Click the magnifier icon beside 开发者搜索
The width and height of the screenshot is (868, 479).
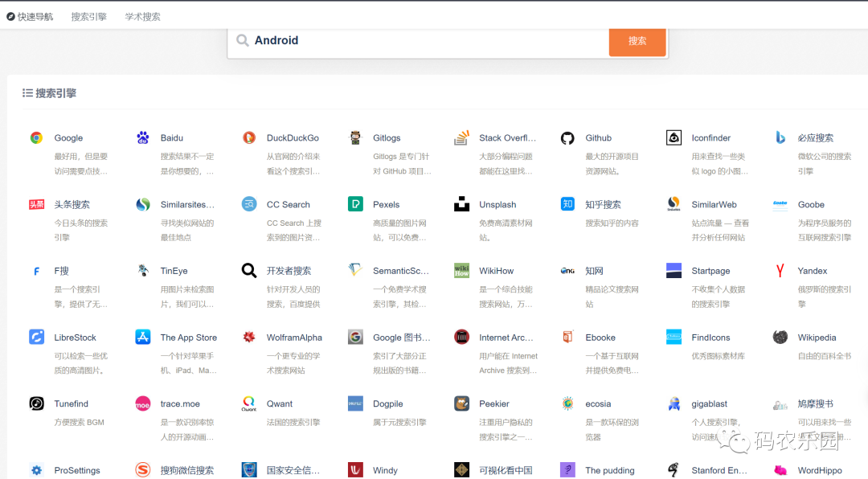pyautogui.click(x=249, y=271)
